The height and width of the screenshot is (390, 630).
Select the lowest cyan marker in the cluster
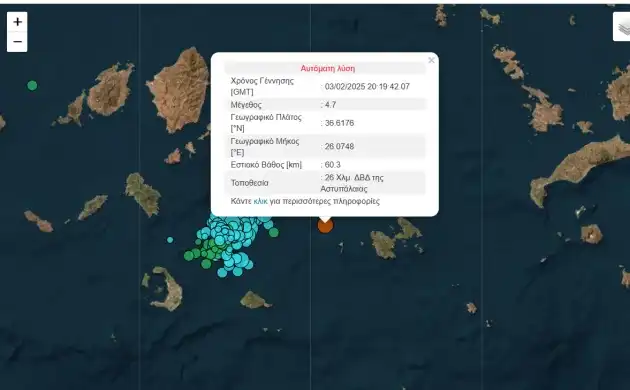click(222, 273)
